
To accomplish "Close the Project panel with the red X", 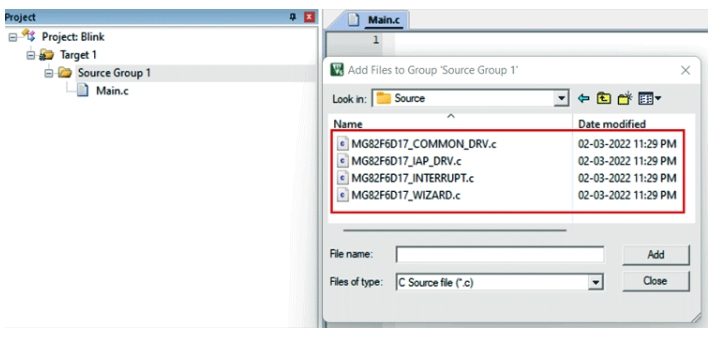I will 310,17.
